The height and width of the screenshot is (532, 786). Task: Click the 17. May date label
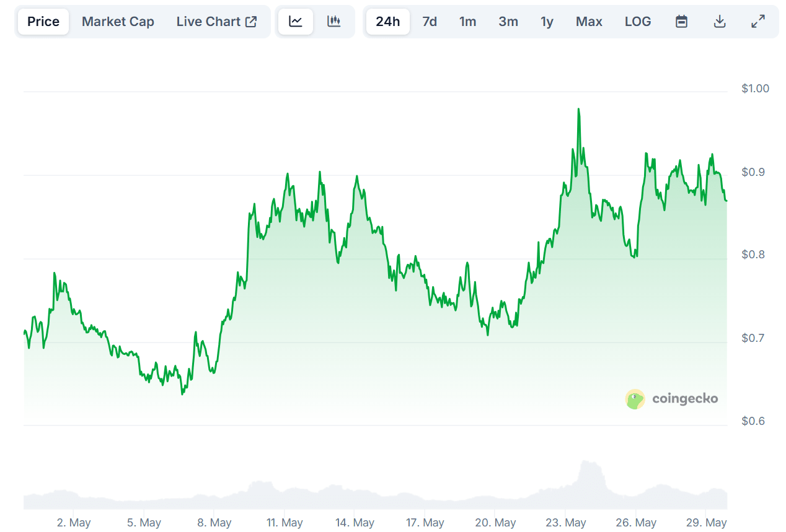(425, 523)
